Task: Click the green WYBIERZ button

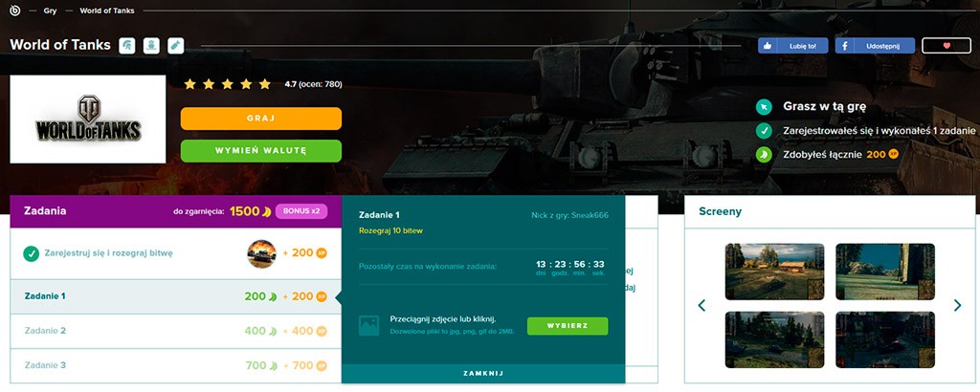Action: (x=568, y=326)
